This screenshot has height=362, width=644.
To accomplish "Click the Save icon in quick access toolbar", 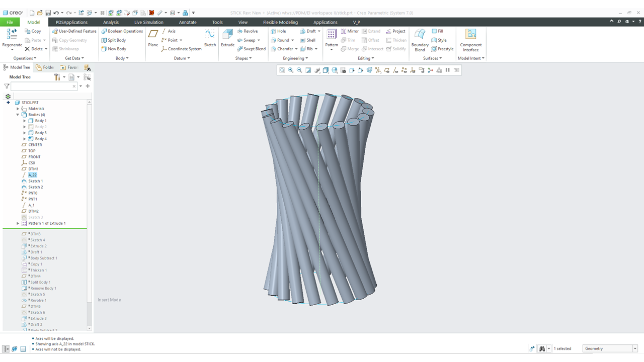I will coord(48,13).
